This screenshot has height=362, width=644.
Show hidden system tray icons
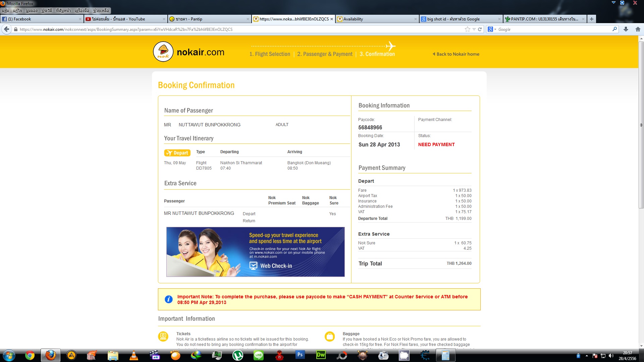click(x=587, y=356)
